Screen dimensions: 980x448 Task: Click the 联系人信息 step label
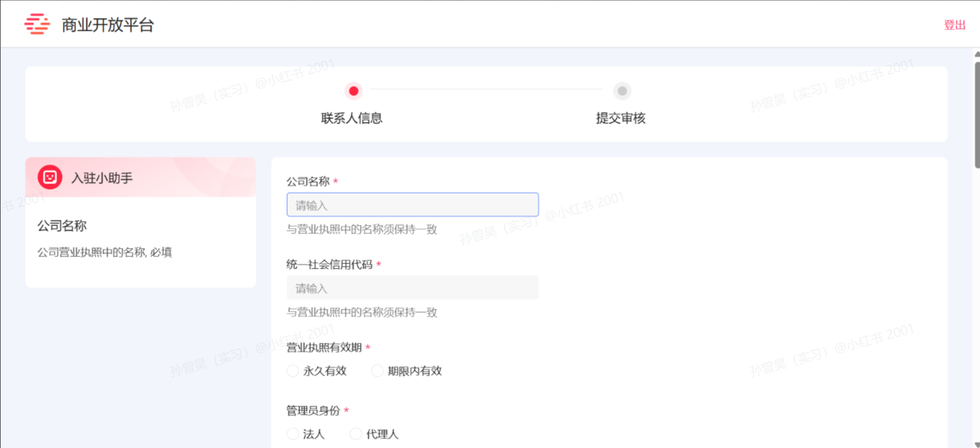pyautogui.click(x=352, y=119)
